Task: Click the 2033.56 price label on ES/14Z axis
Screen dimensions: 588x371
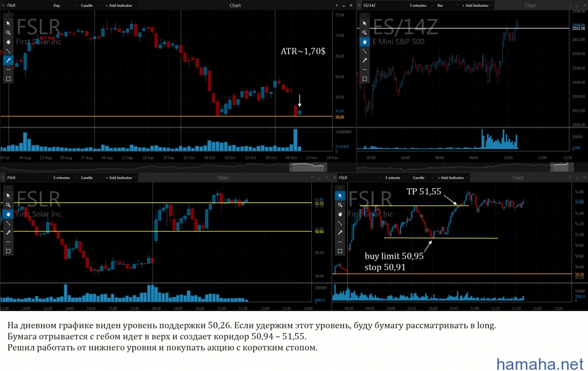Action: pos(579,29)
